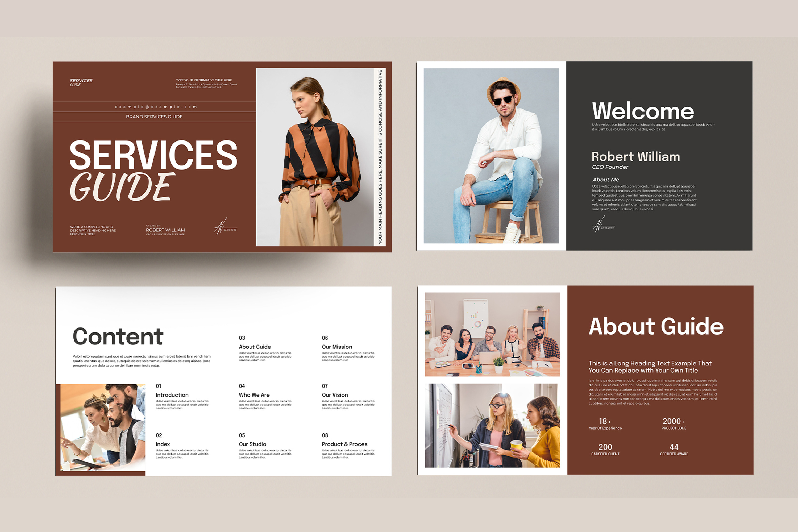Click the TYPE YOUR INFORMATIVE TITLE HERE text
798x532 pixels.
(204, 80)
